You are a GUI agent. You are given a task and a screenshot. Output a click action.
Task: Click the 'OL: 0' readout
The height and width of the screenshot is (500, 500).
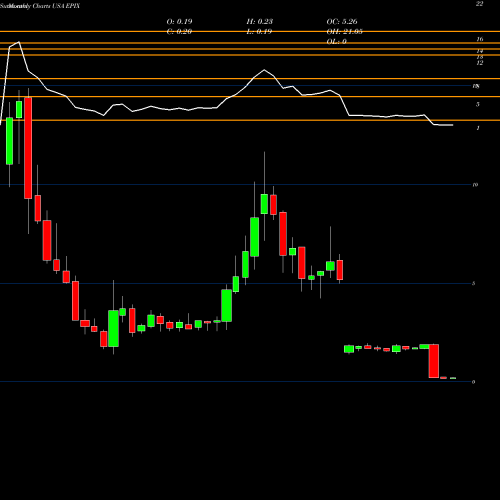(337, 42)
